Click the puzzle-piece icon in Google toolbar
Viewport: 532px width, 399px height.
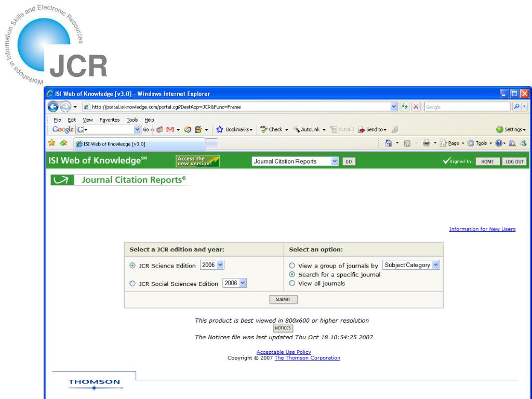198,129
